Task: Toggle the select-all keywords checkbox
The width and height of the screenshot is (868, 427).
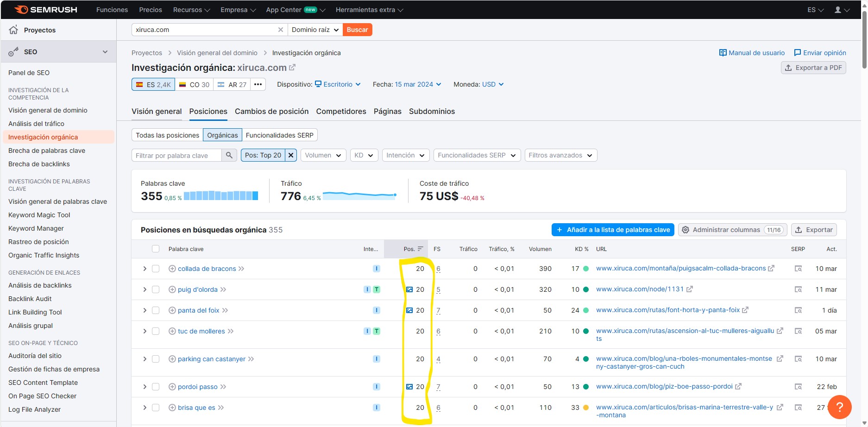Action: tap(156, 249)
